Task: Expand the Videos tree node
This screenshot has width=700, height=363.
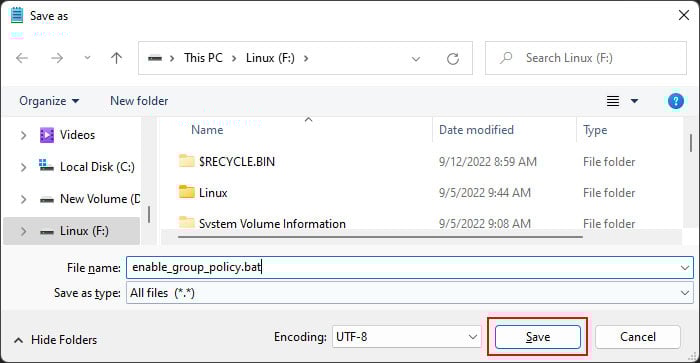Action: pyautogui.click(x=23, y=135)
